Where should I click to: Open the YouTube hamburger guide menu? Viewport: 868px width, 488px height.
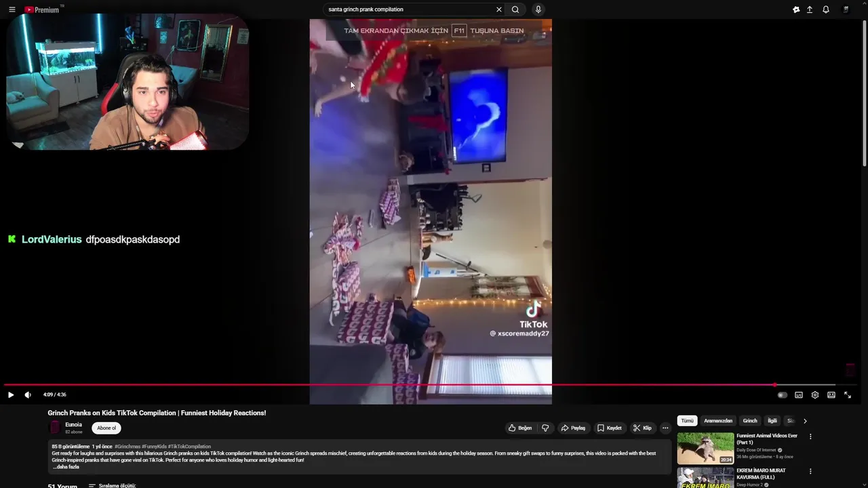click(x=12, y=9)
